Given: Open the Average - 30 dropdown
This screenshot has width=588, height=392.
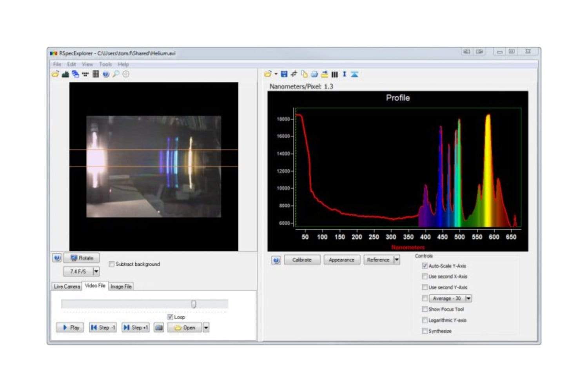Looking at the screenshot, I should [468, 298].
